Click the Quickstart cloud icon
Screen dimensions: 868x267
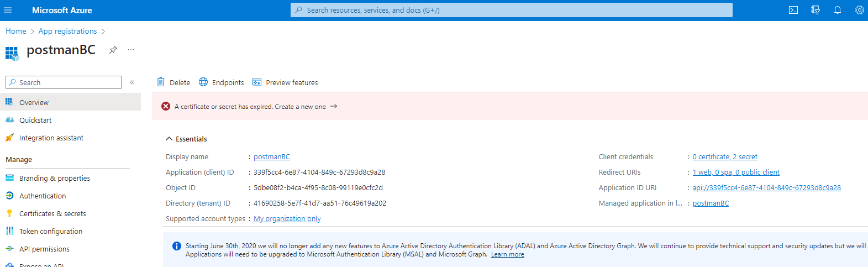click(x=9, y=119)
